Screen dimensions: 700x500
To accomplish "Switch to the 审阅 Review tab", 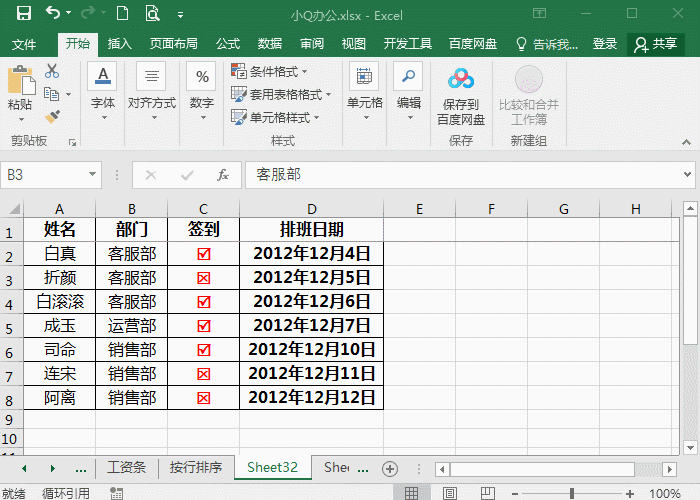I will click(312, 44).
